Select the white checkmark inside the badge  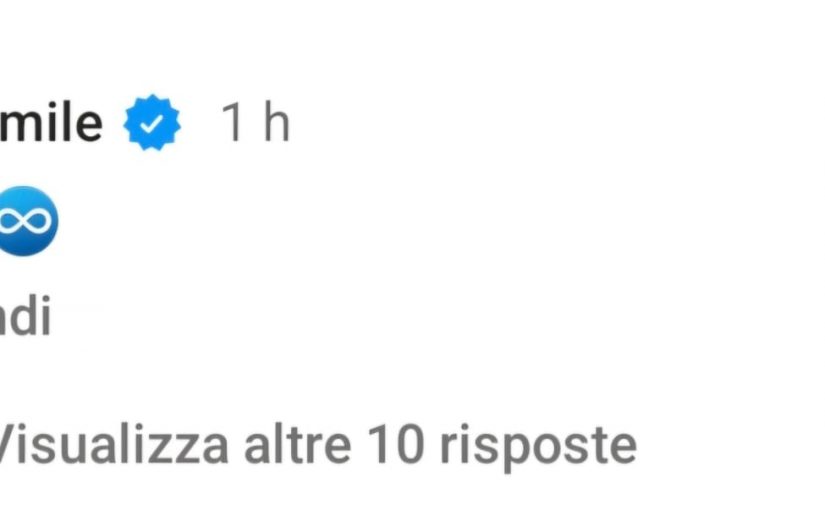(152, 124)
